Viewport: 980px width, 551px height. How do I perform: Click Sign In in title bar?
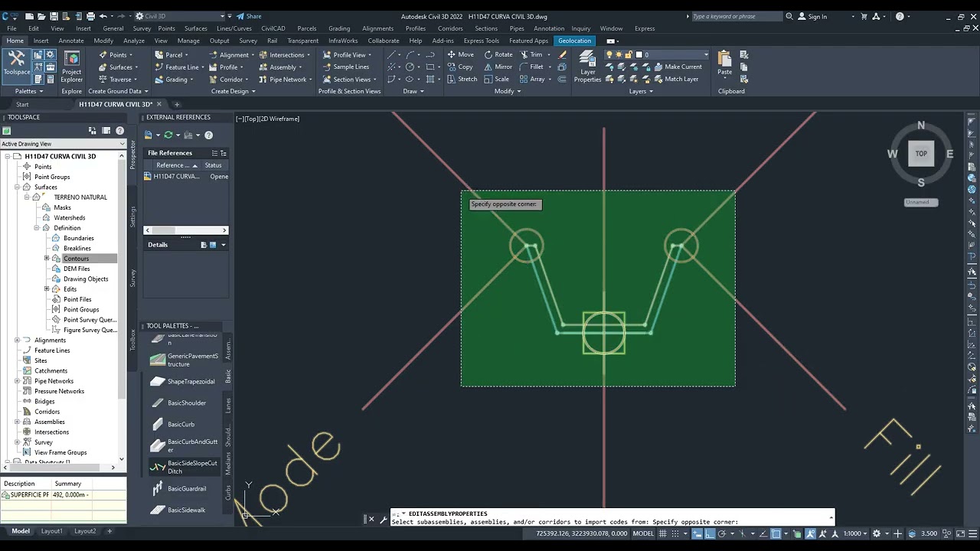pyautogui.click(x=812, y=16)
